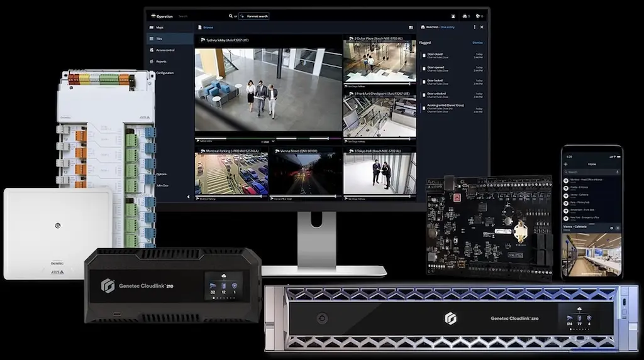
Task: Open Access control in the sidebar
Action: click(x=170, y=50)
